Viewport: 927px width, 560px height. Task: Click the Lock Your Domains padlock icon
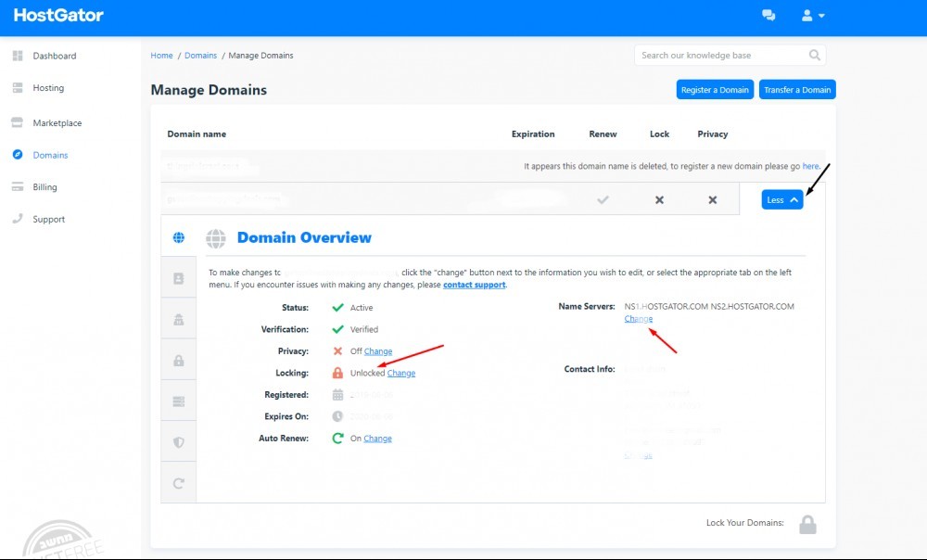point(807,525)
